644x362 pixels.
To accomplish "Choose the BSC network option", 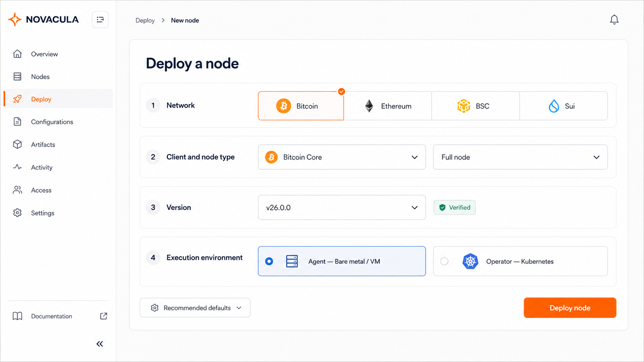I will (476, 106).
